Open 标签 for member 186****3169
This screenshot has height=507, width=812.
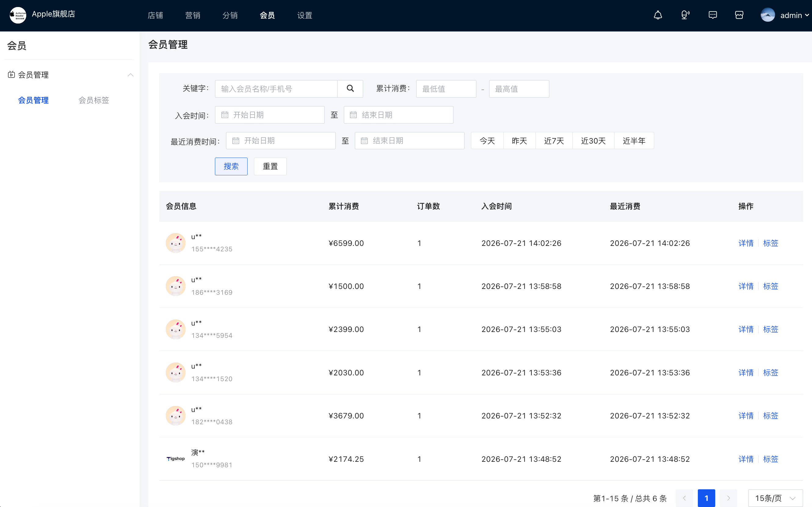click(770, 286)
